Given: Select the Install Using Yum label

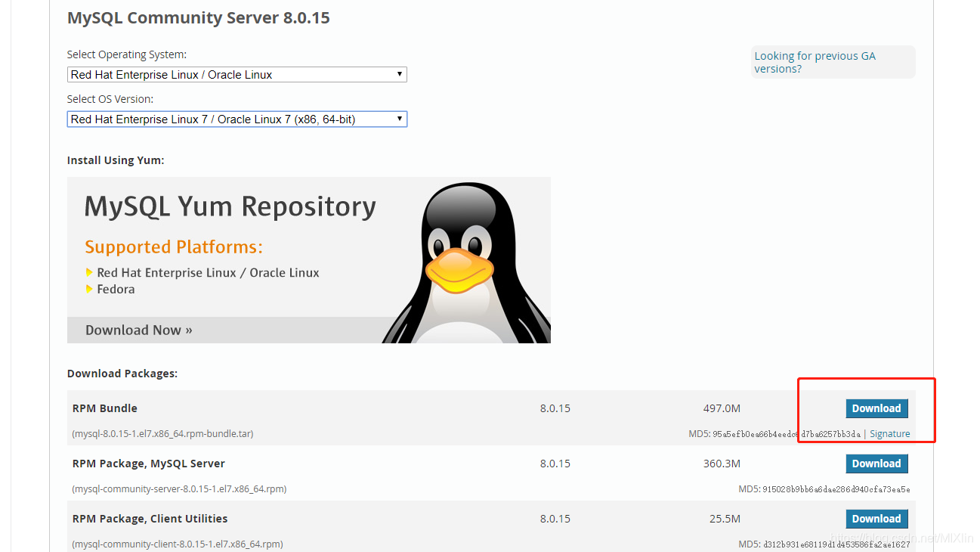Looking at the screenshot, I should coord(116,160).
